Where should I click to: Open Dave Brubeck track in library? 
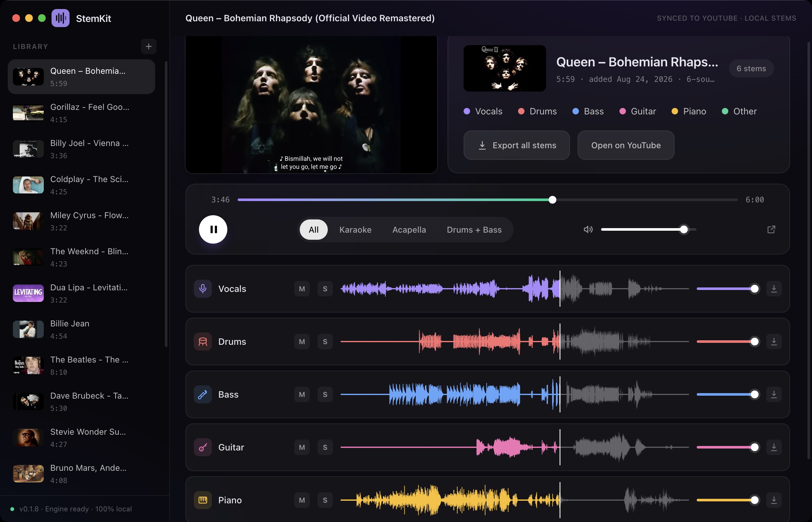(x=81, y=402)
